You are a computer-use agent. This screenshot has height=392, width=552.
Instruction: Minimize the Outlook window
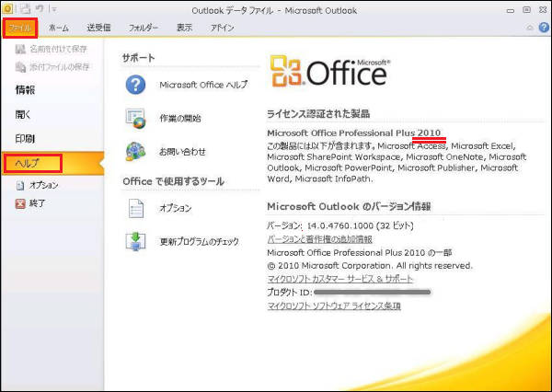point(510,10)
